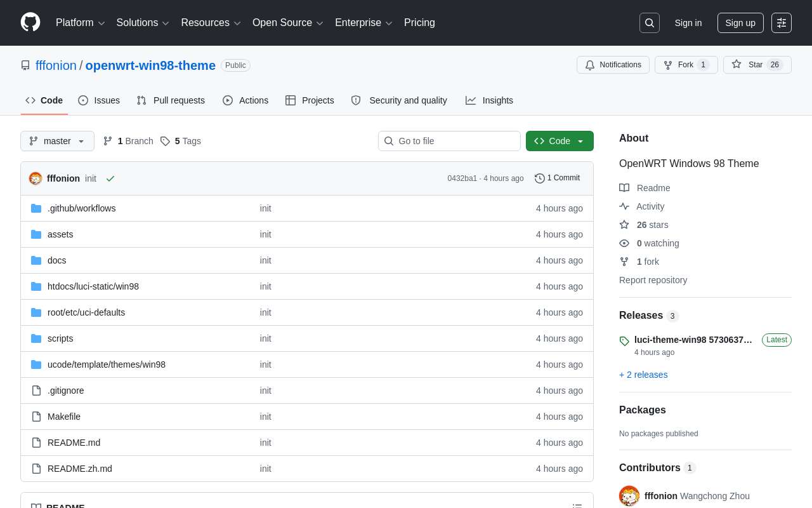
Task: Click the eye icon next to watching
Action: pos(624,243)
